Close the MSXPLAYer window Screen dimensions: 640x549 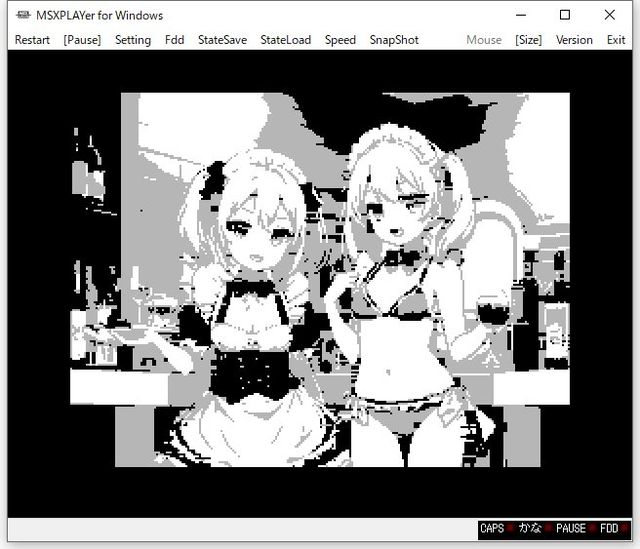pyautogui.click(x=610, y=15)
